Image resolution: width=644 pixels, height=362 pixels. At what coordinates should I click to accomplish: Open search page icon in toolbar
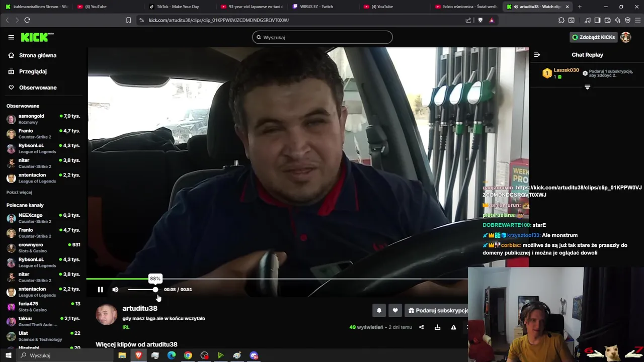coord(572,20)
